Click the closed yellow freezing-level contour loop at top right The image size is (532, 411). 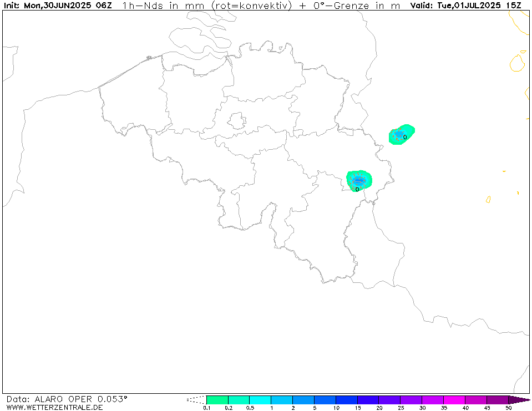click(x=518, y=63)
